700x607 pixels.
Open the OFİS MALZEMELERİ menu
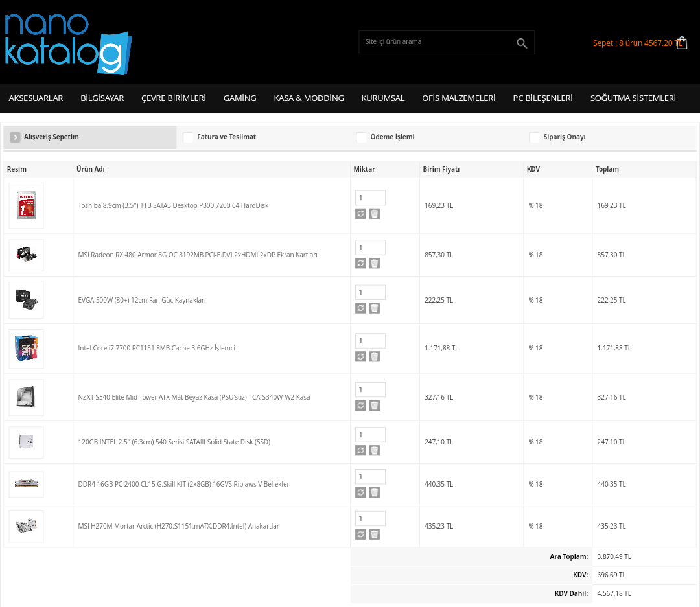pyautogui.click(x=459, y=98)
